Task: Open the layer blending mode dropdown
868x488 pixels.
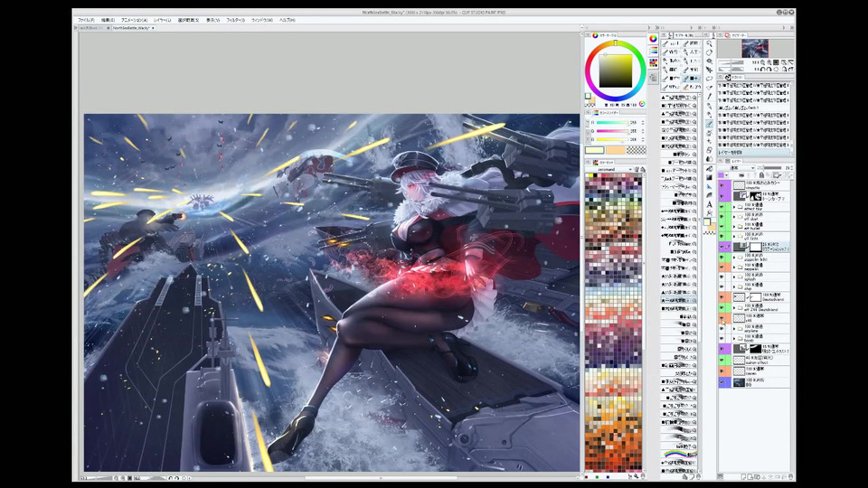Action: click(740, 167)
